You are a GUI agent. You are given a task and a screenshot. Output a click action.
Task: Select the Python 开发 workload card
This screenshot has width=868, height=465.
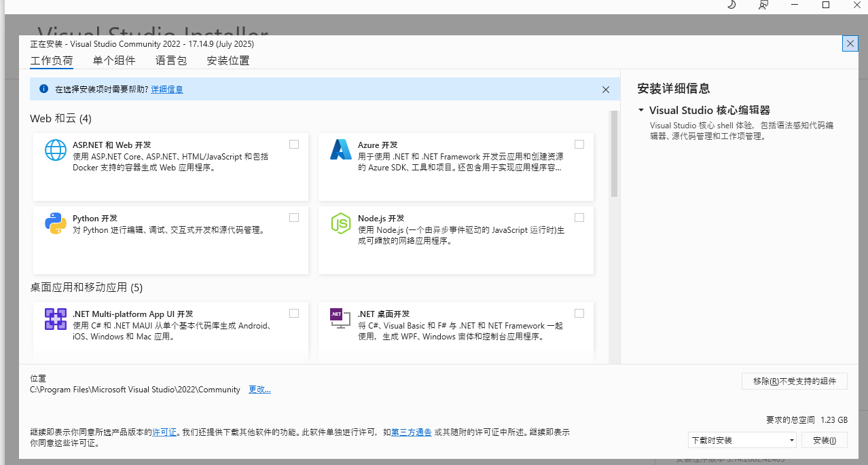(x=170, y=240)
